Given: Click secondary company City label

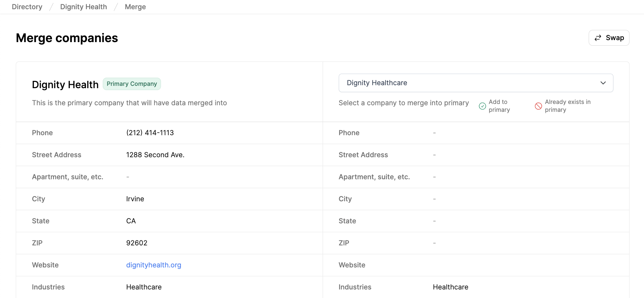Looking at the screenshot, I should (x=345, y=199).
